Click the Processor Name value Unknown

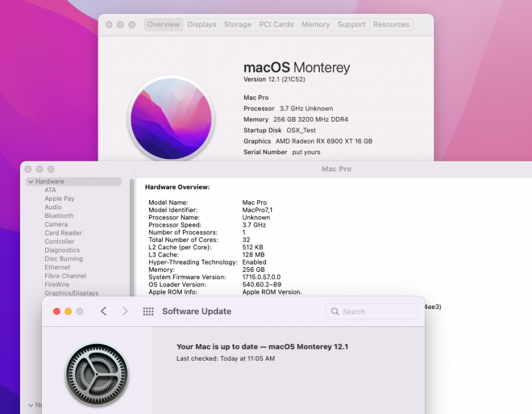[x=256, y=217]
